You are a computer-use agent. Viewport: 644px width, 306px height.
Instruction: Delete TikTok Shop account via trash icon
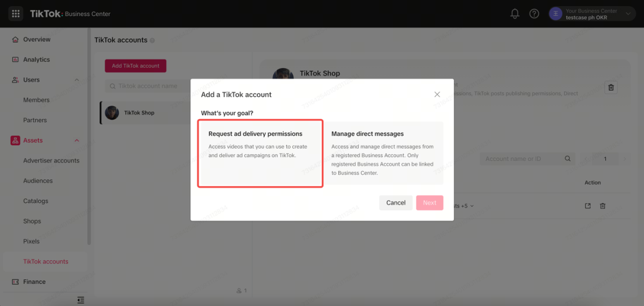pyautogui.click(x=611, y=87)
